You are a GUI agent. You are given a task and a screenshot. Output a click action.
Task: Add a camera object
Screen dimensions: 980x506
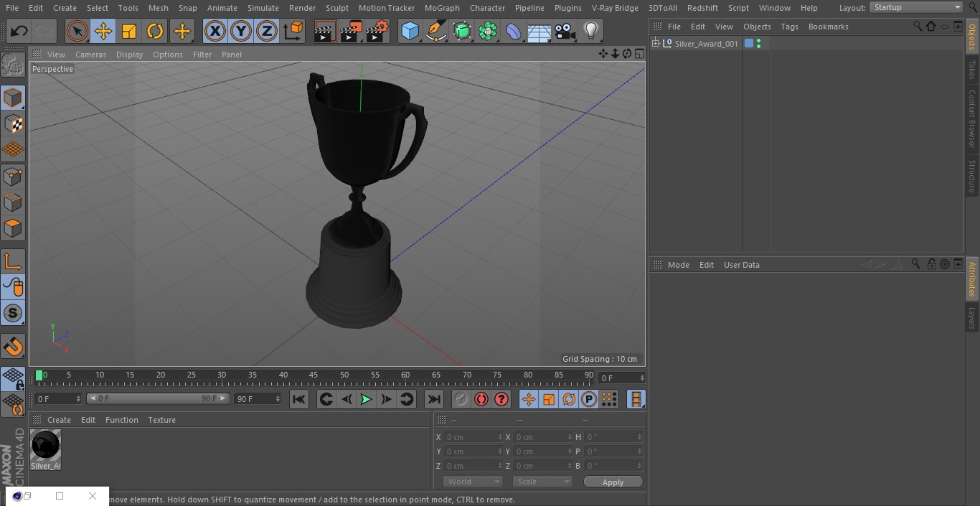565,31
